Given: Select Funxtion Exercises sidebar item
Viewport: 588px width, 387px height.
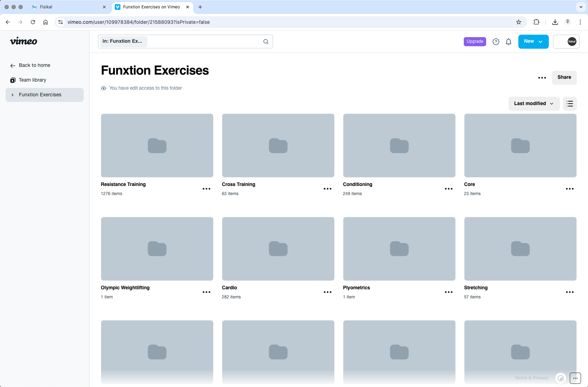Looking at the screenshot, I should [x=44, y=95].
